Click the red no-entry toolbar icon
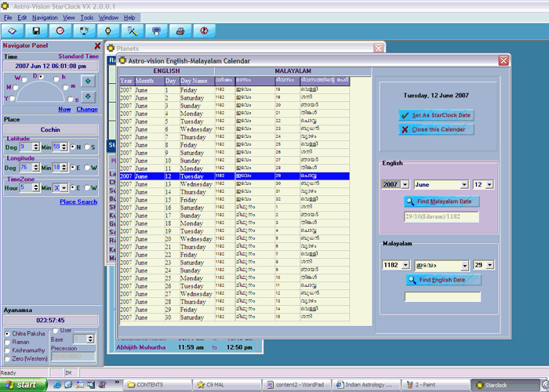 point(204,31)
